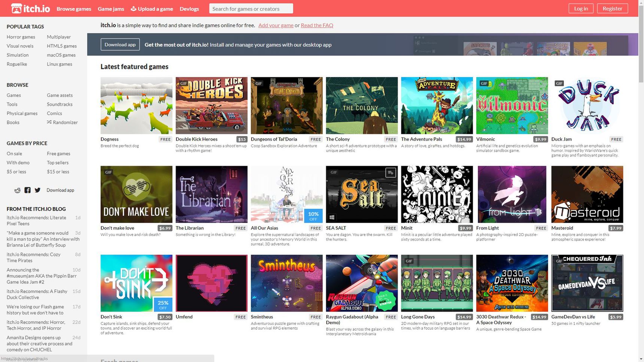Open Physical games in sidebar
644x362 pixels.
tap(22, 113)
